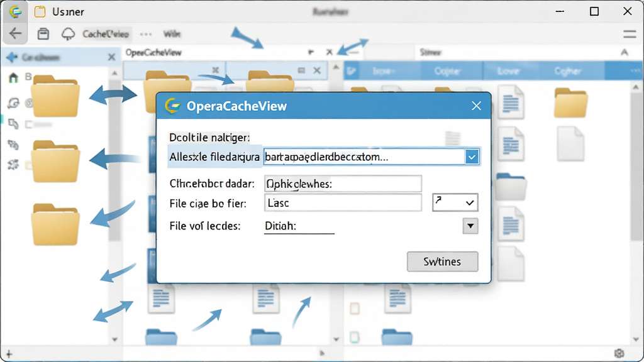Click the plus icon at bottom left
This screenshot has height=362, width=644.
pyautogui.click(x=9, y=354)
